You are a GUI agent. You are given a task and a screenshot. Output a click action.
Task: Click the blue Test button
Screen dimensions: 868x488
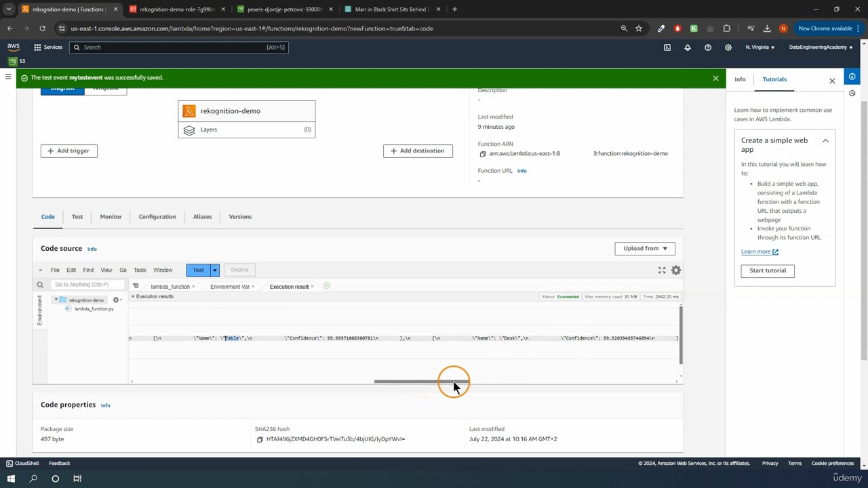[198, 270]
